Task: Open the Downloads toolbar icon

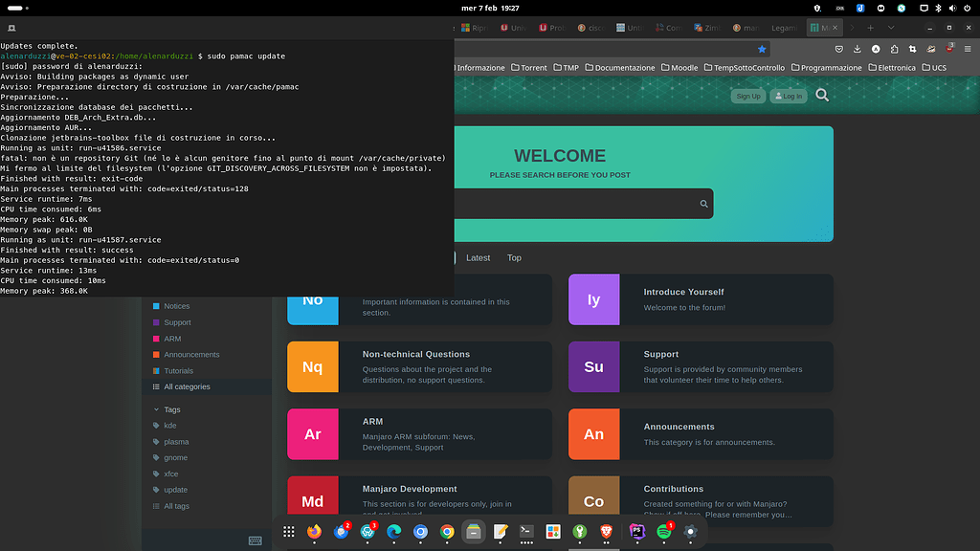Action: pyautogui.click(x=857, y=48)
